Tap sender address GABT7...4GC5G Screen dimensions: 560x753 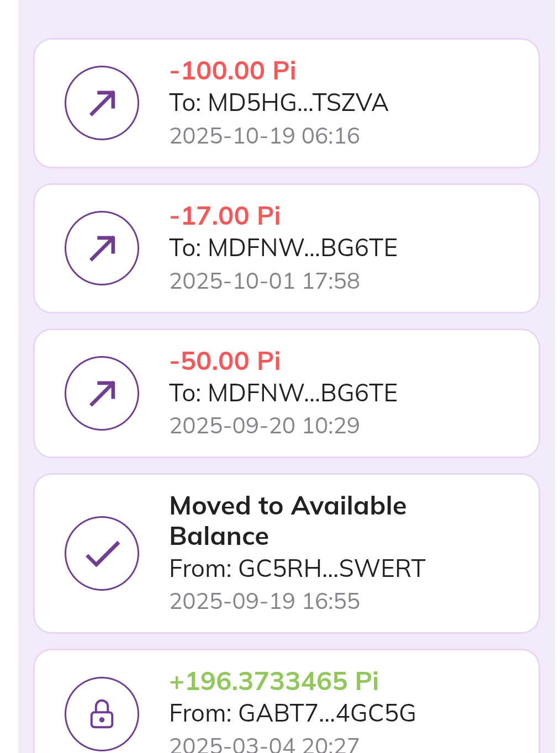point(292,713)
